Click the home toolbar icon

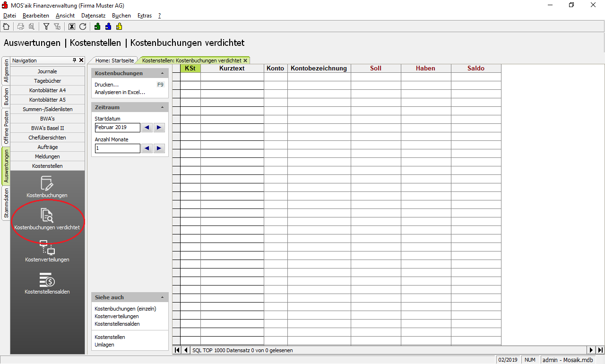click(x=6, y=26)
